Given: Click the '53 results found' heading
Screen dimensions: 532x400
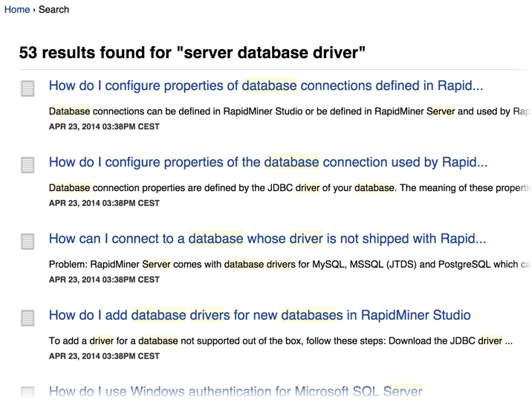Looking at the screenshot, I should (192, 53).
